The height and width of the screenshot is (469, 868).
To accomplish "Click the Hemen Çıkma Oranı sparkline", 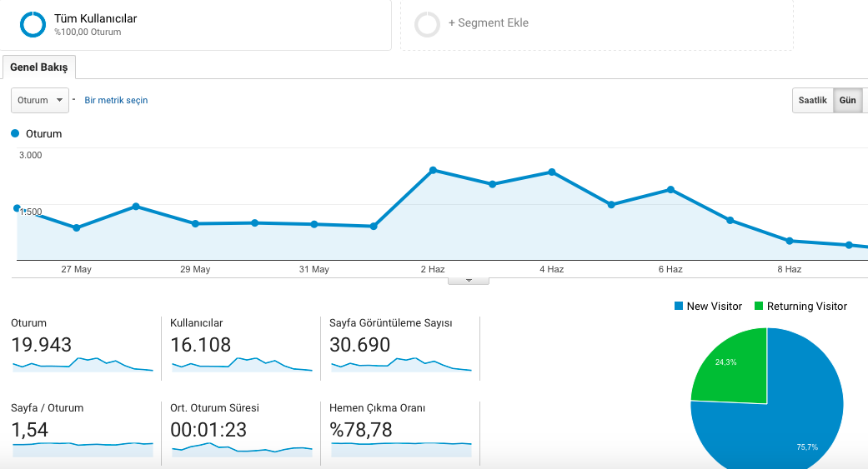I will pos(401,450).
